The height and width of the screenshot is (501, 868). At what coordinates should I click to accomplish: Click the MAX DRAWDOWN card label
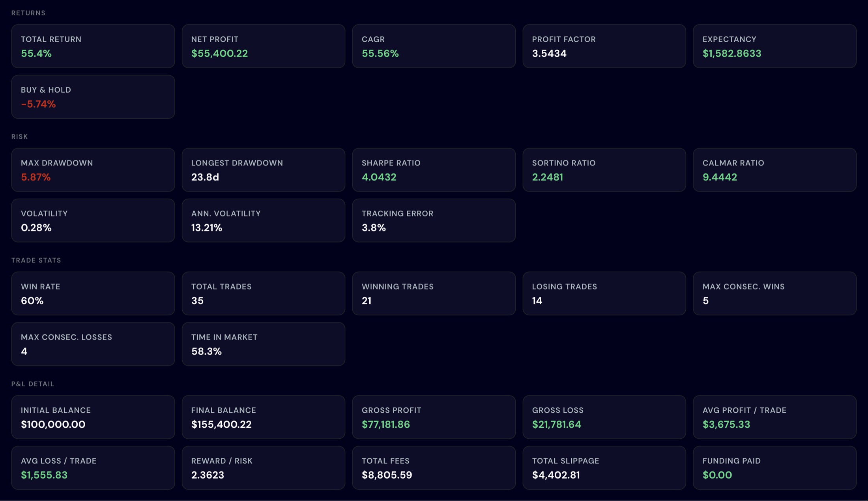click(x=57, y=163)
